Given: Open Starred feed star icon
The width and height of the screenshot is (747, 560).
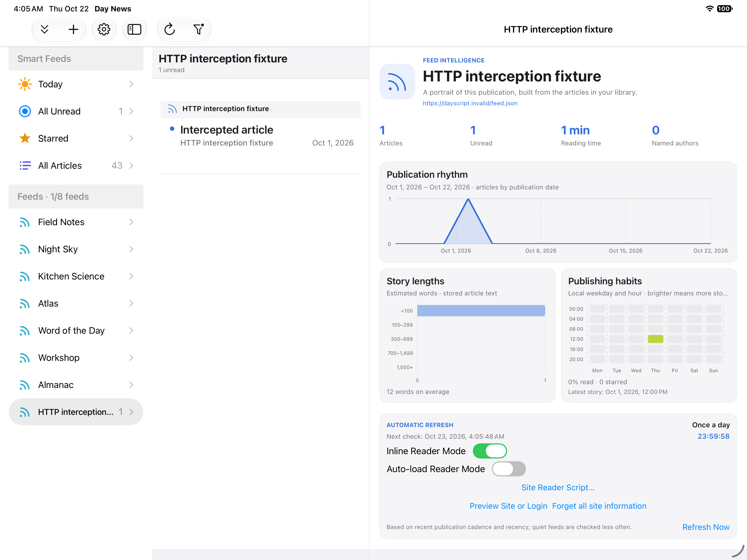Looking at the screenshot, I should (25, 138).
